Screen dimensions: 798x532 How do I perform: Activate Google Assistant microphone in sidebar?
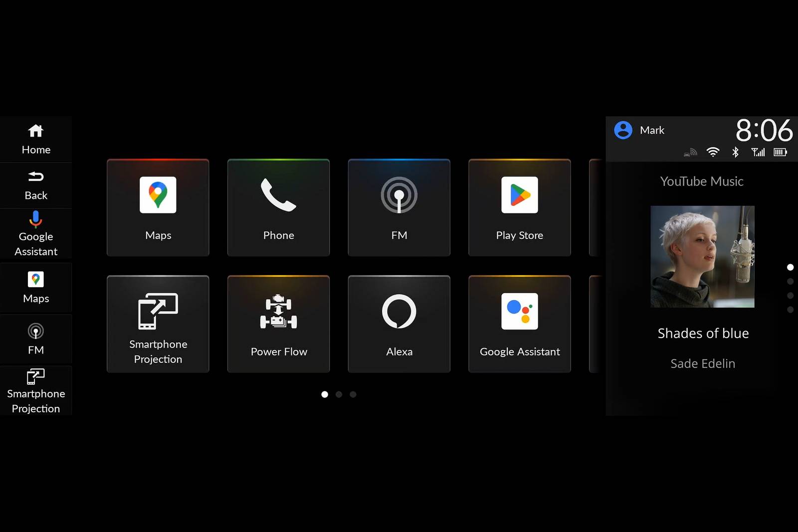pyautogui.click(x=36, y=233)
